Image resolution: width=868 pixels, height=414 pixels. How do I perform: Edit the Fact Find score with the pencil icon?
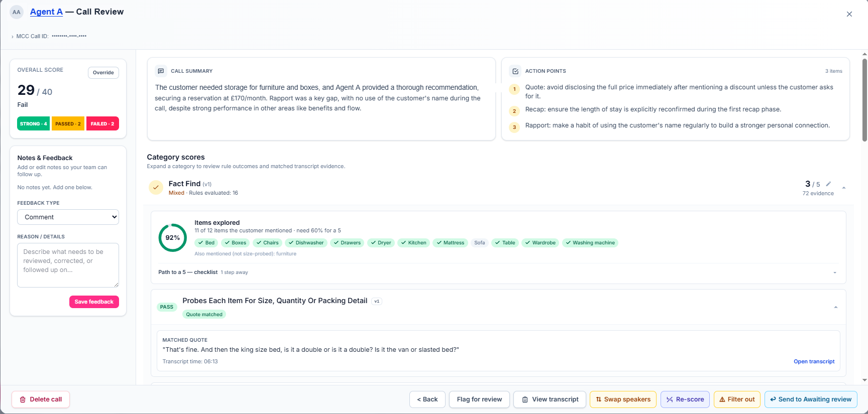point(828,184)
